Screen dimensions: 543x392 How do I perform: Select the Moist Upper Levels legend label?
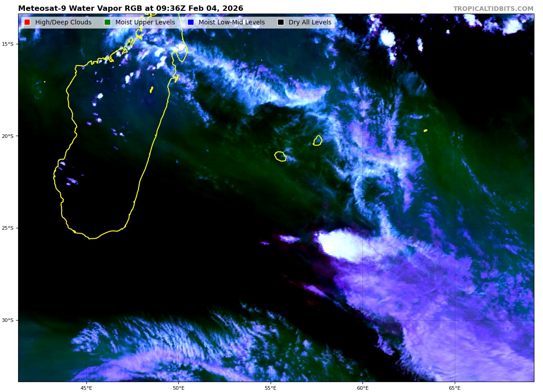tap(145, 23)
